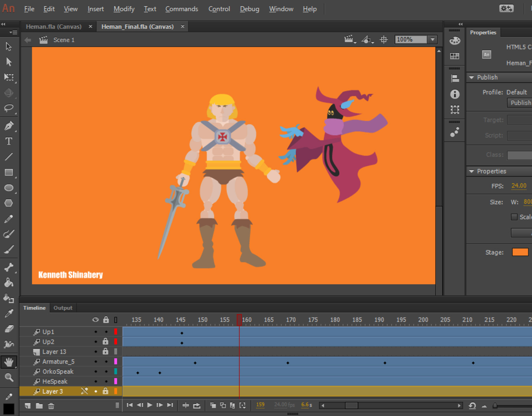Play the timeline animation
The image size is (532, 416).
(x=150, y=405)
